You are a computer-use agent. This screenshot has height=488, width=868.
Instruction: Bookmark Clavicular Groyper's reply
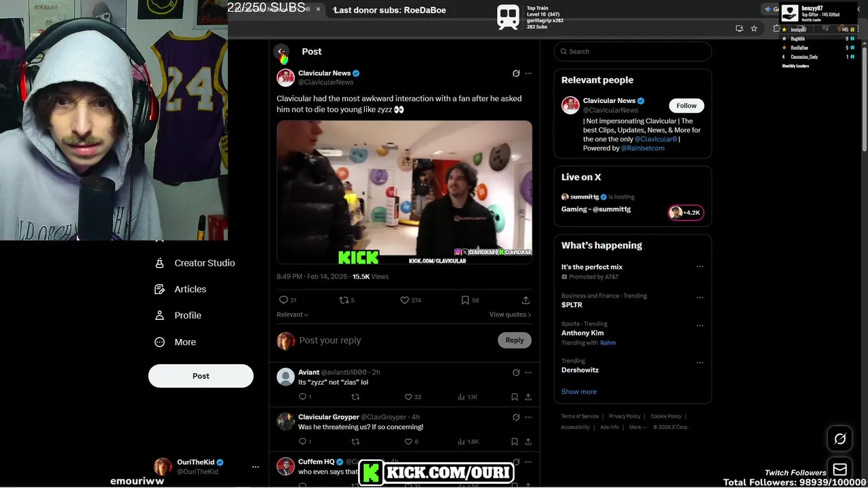[515, 442]
